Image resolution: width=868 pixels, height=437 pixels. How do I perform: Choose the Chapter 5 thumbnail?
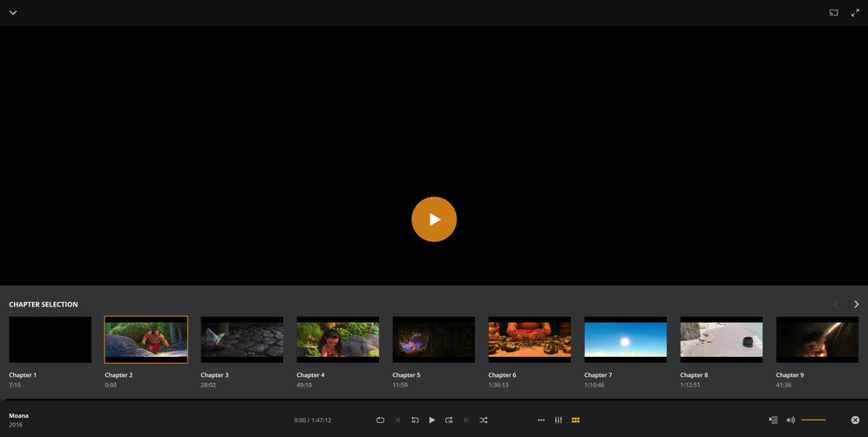(433, 340)
